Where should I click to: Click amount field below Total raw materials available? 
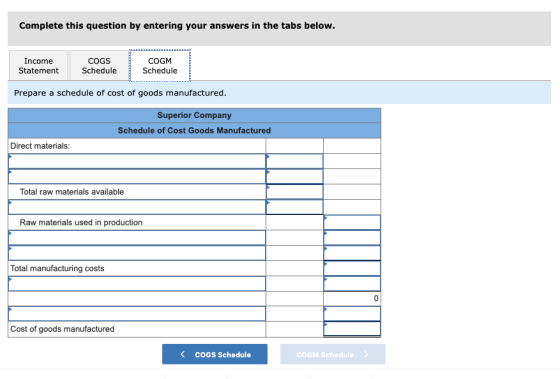click(295, 207)
